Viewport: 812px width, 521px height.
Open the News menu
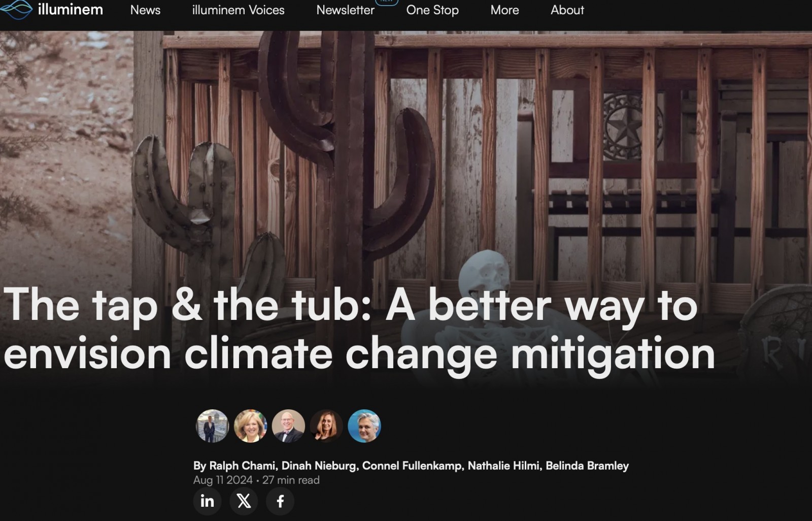click(145, 10)
